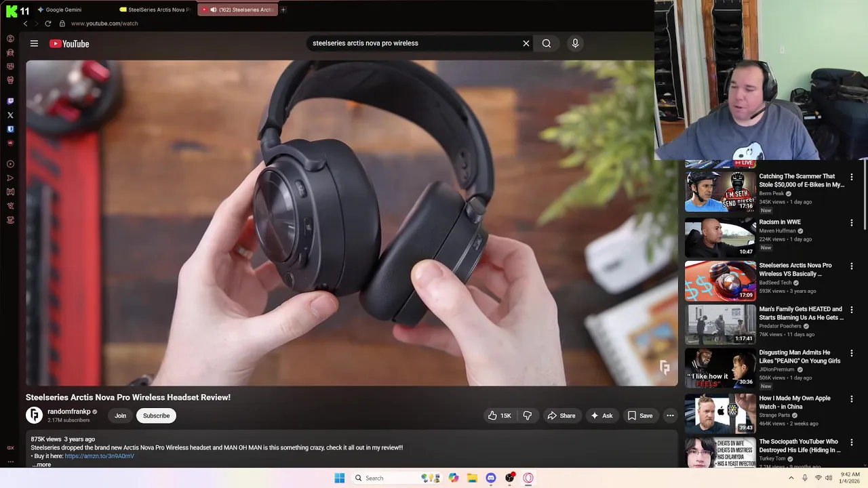Click the randomfrankp channel avatar
The image size is (868, 488).
pos(34,415)
